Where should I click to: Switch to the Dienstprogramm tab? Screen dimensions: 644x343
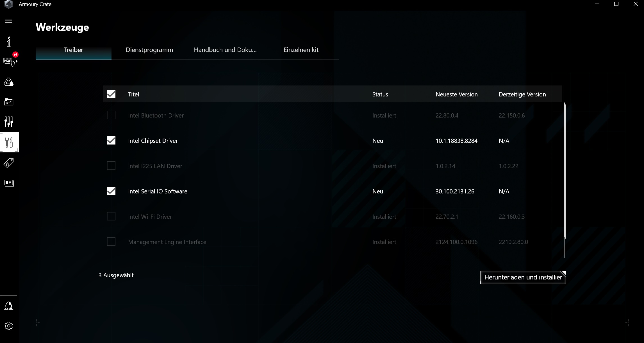pos(149,50)
